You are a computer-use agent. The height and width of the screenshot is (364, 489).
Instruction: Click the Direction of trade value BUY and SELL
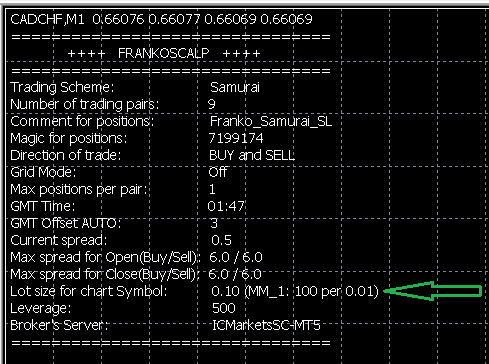point(252,155)
